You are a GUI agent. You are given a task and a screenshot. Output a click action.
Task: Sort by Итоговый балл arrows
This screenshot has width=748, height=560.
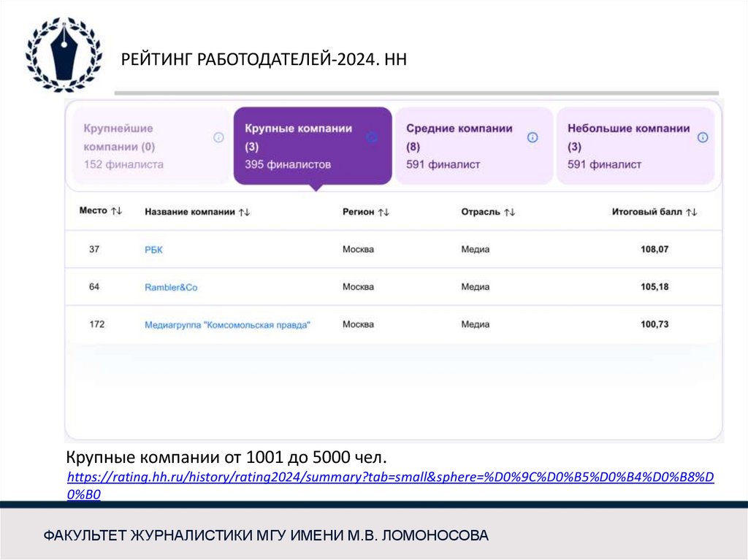(692, 212)
